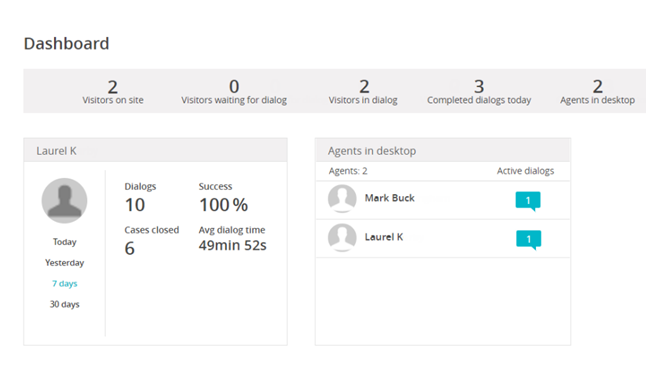Screen dimensions: 658x366
Task: Click Laurel K's avatar in the agents list
Action: click(x=342, y=238)
